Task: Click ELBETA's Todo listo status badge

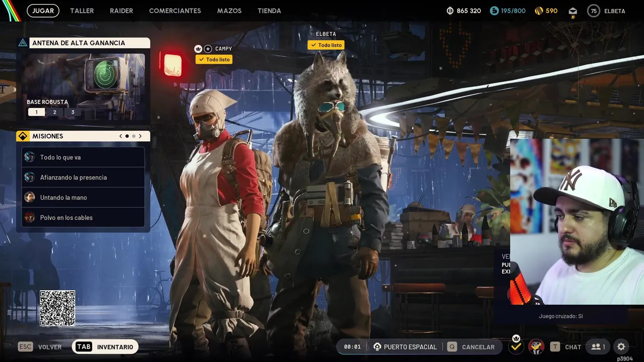Action: 326,45
